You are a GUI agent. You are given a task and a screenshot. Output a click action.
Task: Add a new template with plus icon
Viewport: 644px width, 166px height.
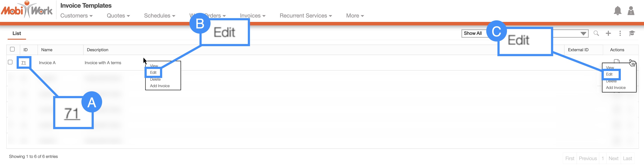(x=608, y=33)
